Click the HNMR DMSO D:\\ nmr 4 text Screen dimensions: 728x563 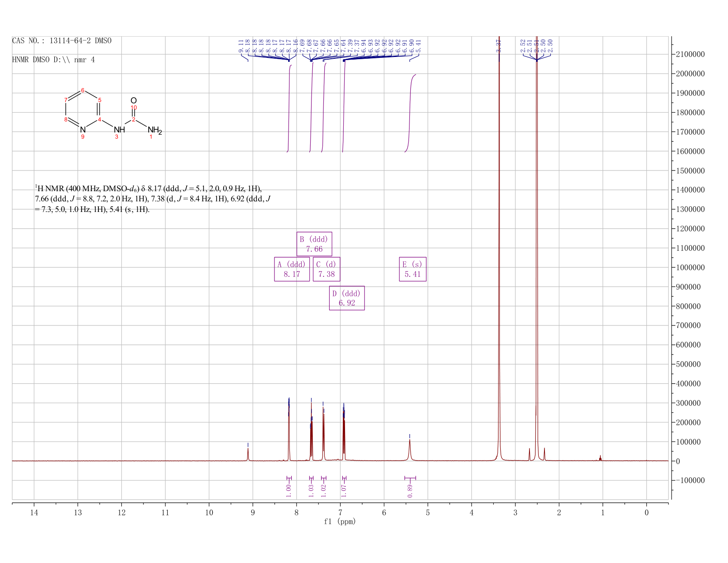[53, 60]
